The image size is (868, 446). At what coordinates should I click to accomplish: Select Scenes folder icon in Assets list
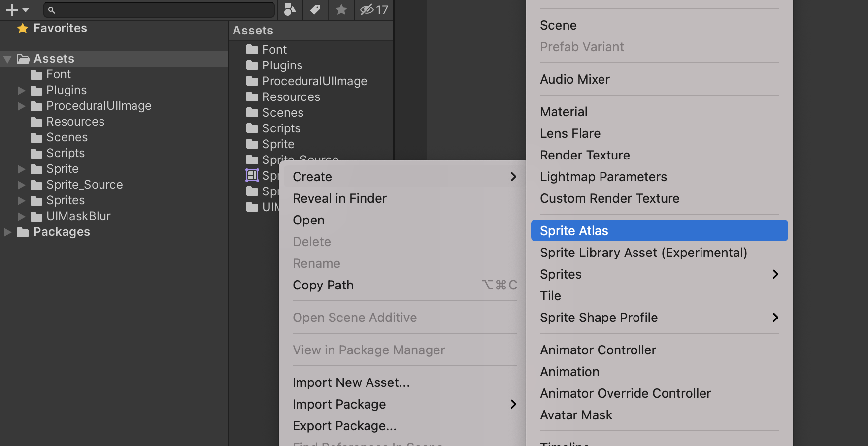coord(252,113)
